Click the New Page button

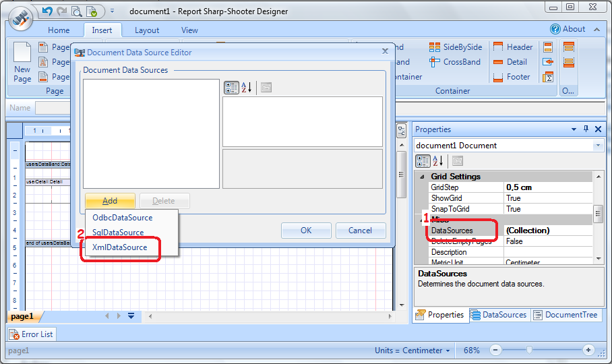pos(22,63)
